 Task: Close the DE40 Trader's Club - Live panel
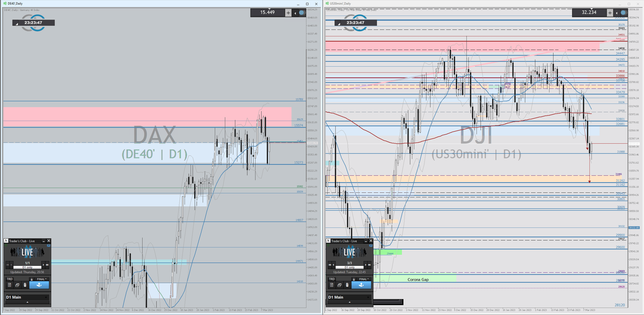(49, 241)
